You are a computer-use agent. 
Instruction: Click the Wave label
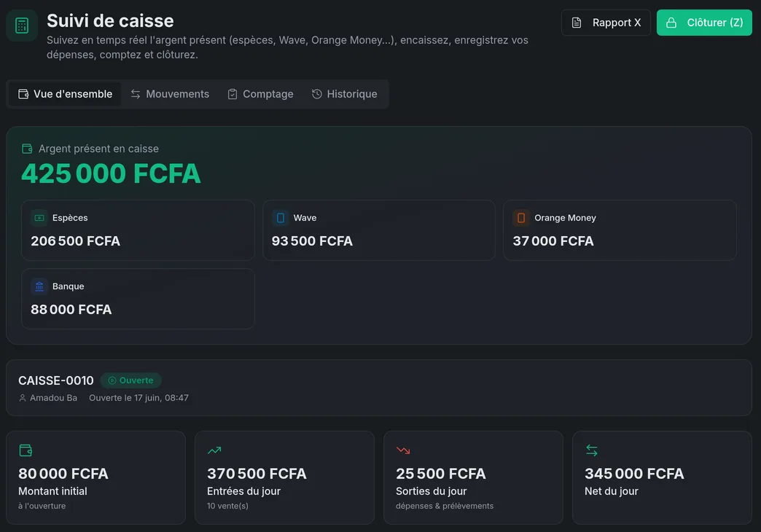pyautogui.click(x=305, y=218)
